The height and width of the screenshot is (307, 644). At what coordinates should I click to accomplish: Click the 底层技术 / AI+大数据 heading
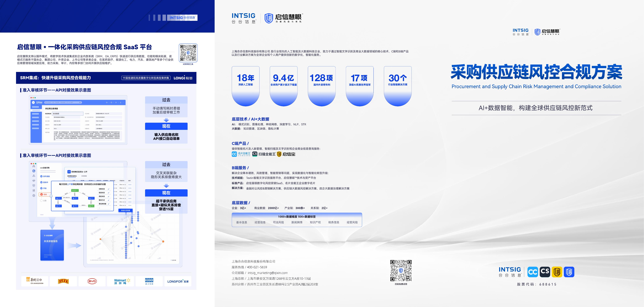251,119
